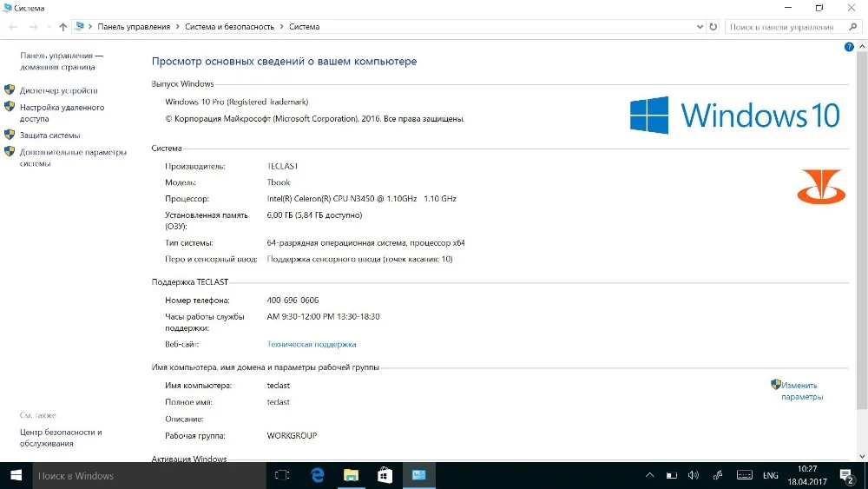Click the forward navigation arrow
This screenshot has height=489, width=868.
point(33,27)
